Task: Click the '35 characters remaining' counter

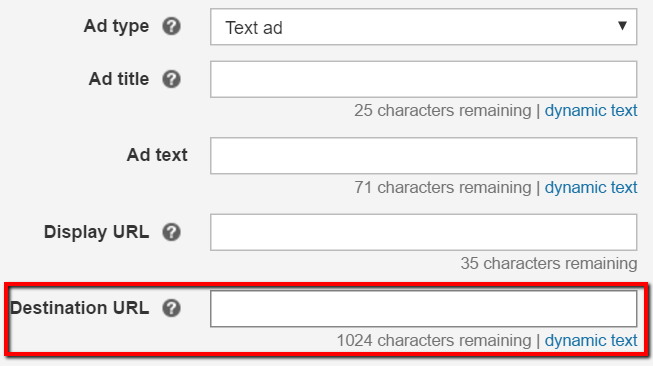Action: 549,264
